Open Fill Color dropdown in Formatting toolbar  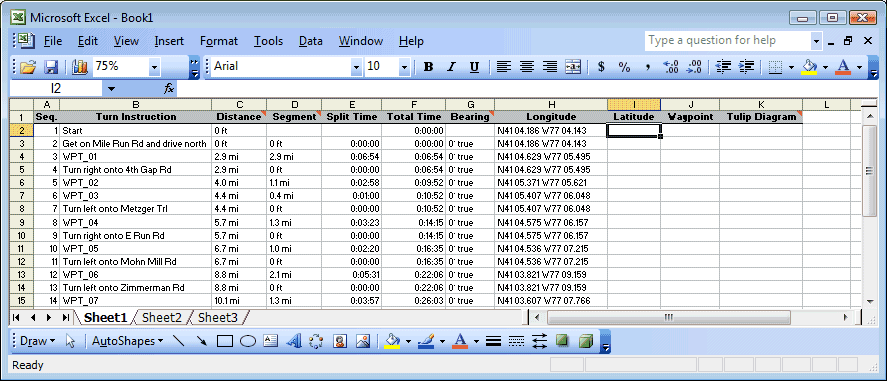point(825,67)
